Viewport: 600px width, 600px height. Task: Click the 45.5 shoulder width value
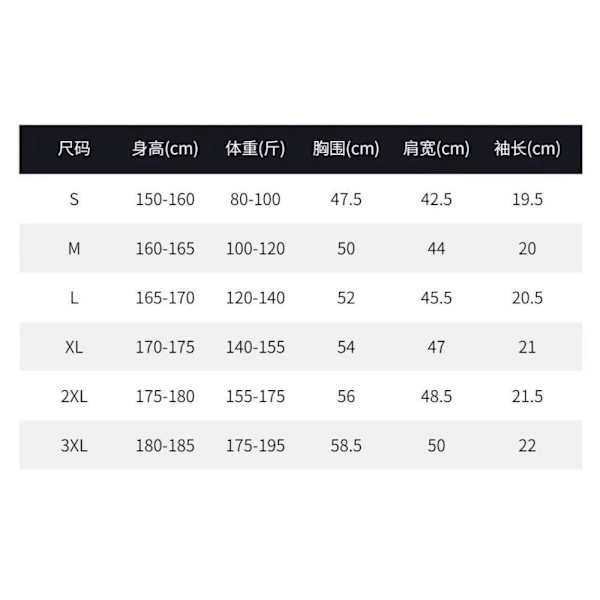point(436,298)
